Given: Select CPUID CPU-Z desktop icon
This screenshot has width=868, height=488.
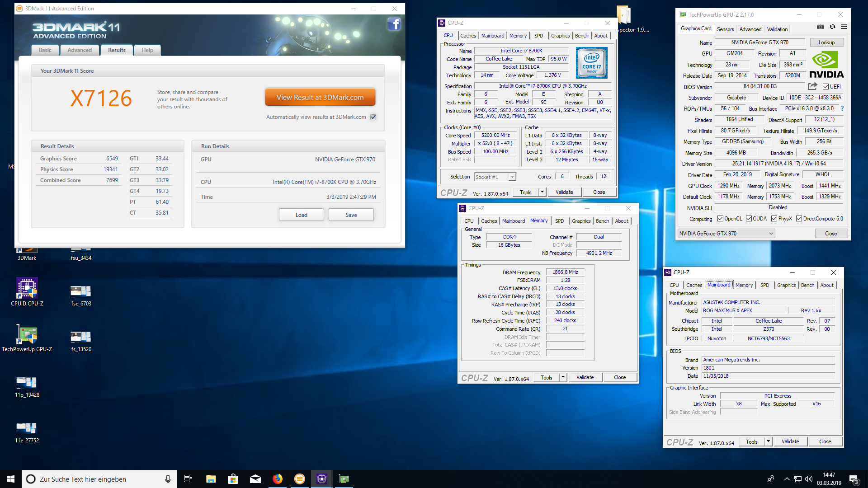Looking at the screenshot, I should click(27, 292).
